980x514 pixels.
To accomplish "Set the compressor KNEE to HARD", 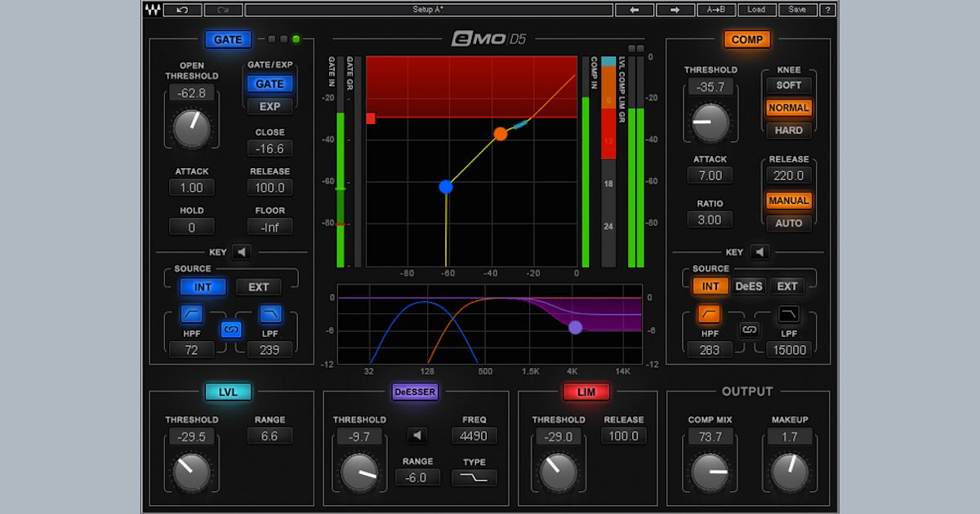I will pyautogui.click(x=787, y=131).
